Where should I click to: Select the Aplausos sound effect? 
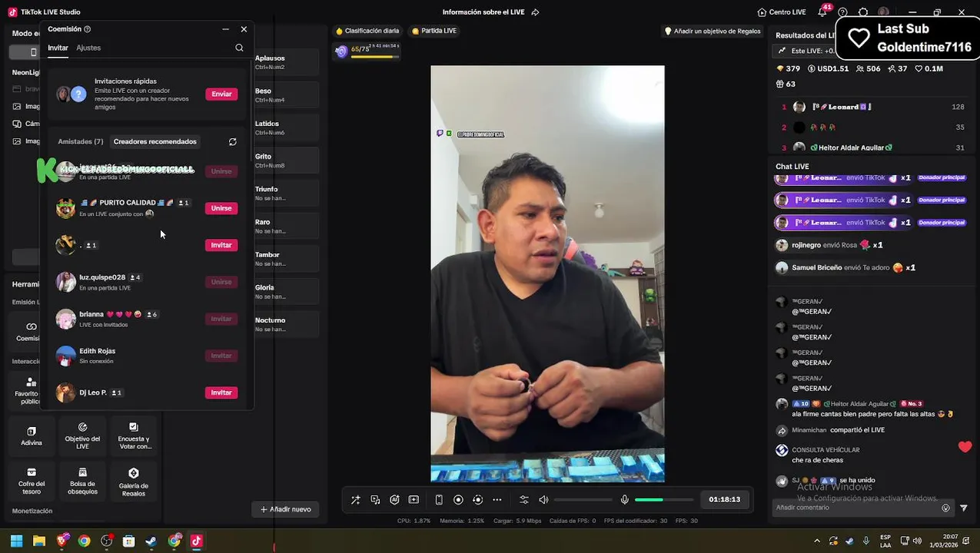tap(286, 62)
